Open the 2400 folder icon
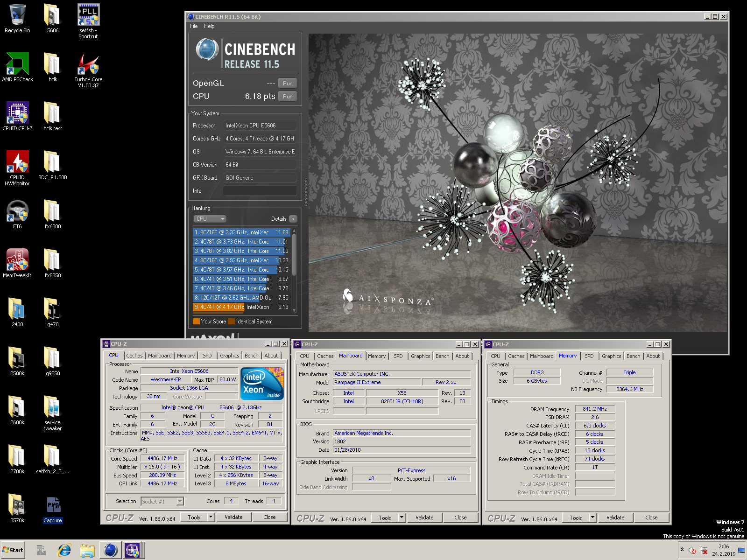The image size is (747, 560). click(x=17, y=312)
